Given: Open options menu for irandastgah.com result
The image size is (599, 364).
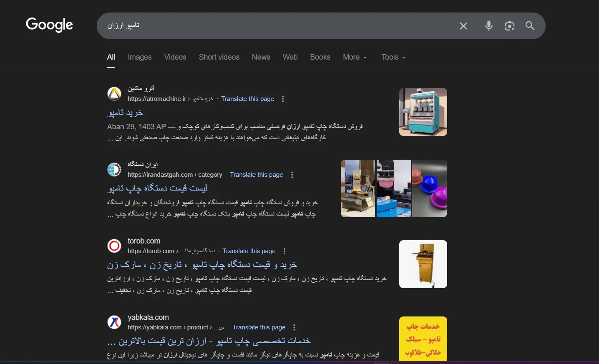Looking at the screenshot, I should tap(292, 175).
